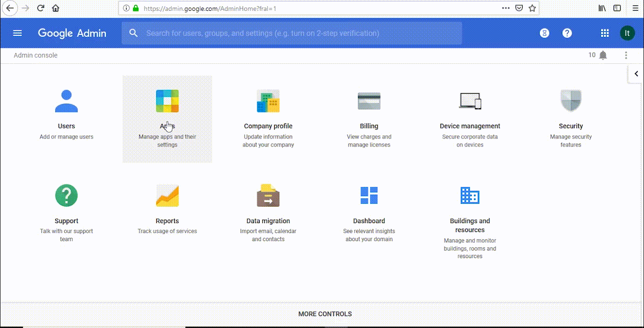Focus the admin search field

pyautogui.click(x=292, y=33)
